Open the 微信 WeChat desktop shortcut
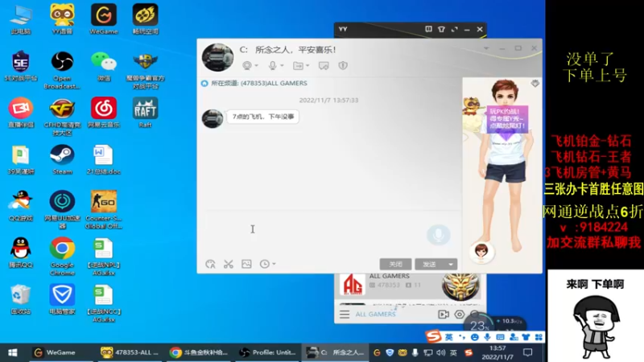The height and width of the screenshot is (362, 644). click(x=104, y=67)
